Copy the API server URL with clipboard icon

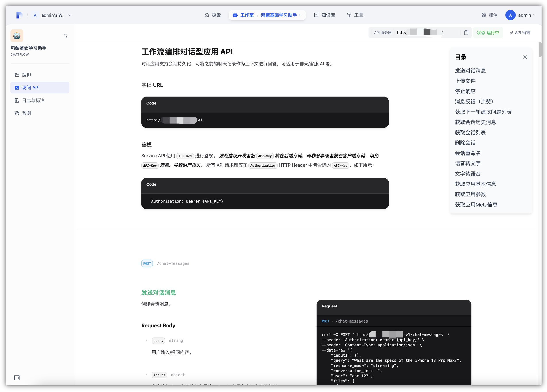tap(466, 33)
